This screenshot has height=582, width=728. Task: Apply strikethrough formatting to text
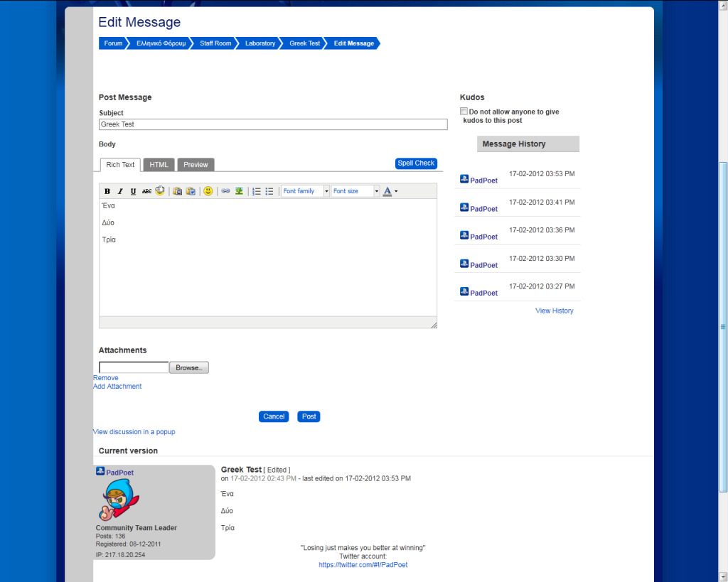(x=146, y=191)
